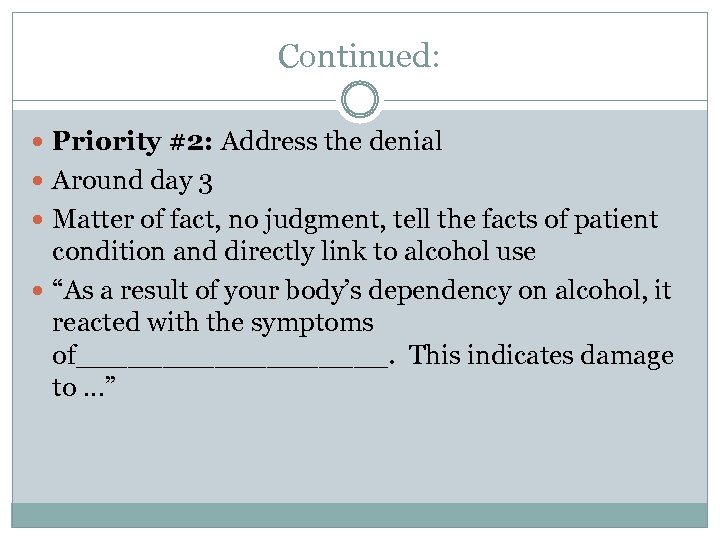Click the bullet marker before "Around day 3"
Screen dimensions: 720x540
[x=39, y=182]
